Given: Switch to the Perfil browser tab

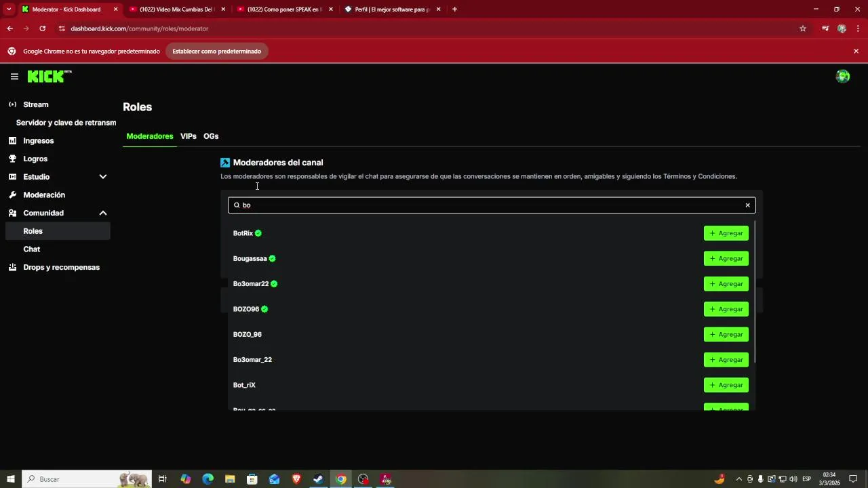Looking at the screenshot, I should coord(392,9).
